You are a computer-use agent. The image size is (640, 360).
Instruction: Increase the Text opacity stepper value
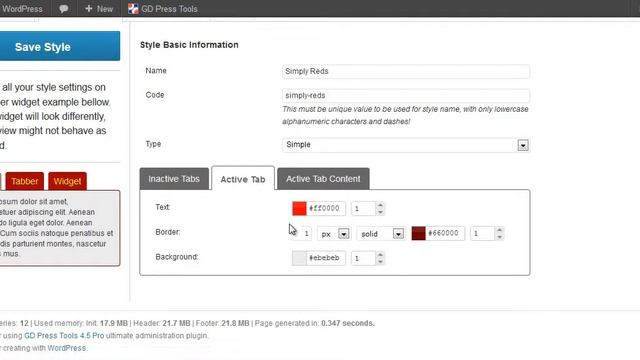[x=380, y=205]
